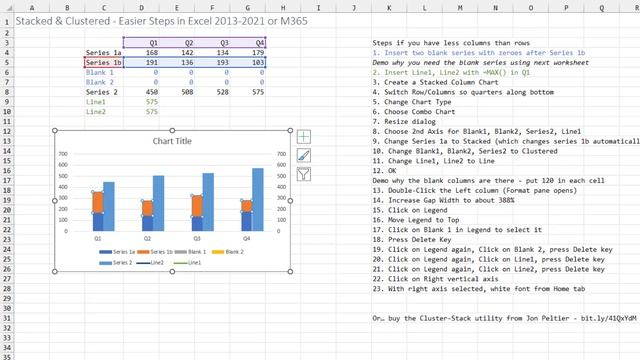Viewport: 640px width, 360px height.
Task: Open the Chart Elements plus button
Action: click(304, 137)
